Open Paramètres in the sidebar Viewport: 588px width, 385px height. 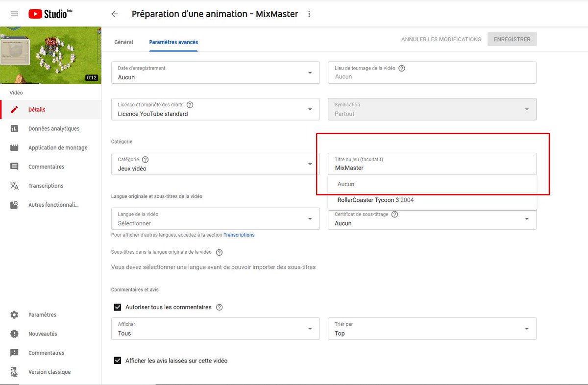pos(50,315)
